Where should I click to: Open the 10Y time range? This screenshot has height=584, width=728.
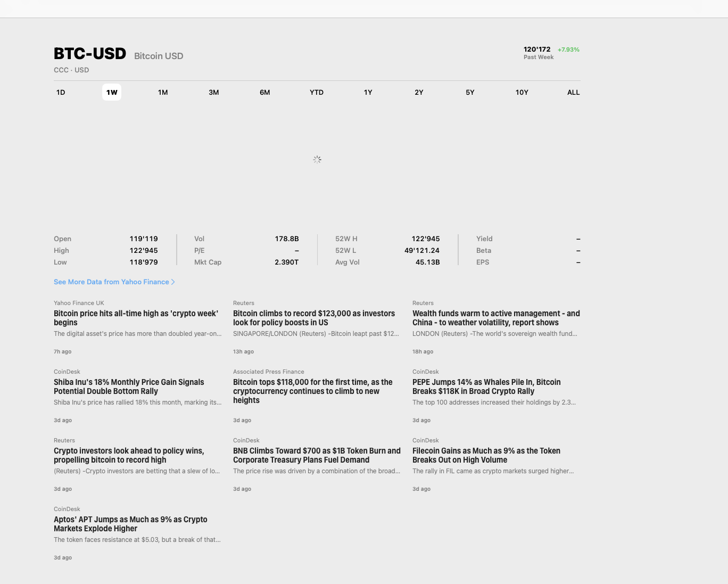522,92
